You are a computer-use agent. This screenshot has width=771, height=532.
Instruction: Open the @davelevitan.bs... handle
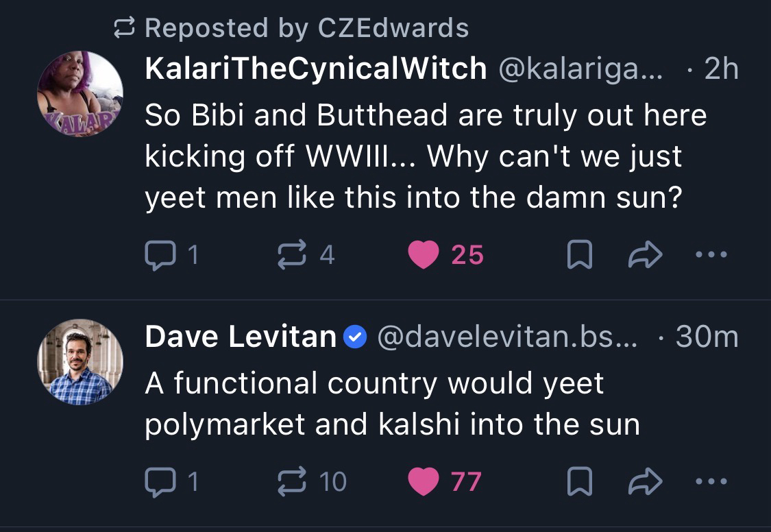(507, 337)
